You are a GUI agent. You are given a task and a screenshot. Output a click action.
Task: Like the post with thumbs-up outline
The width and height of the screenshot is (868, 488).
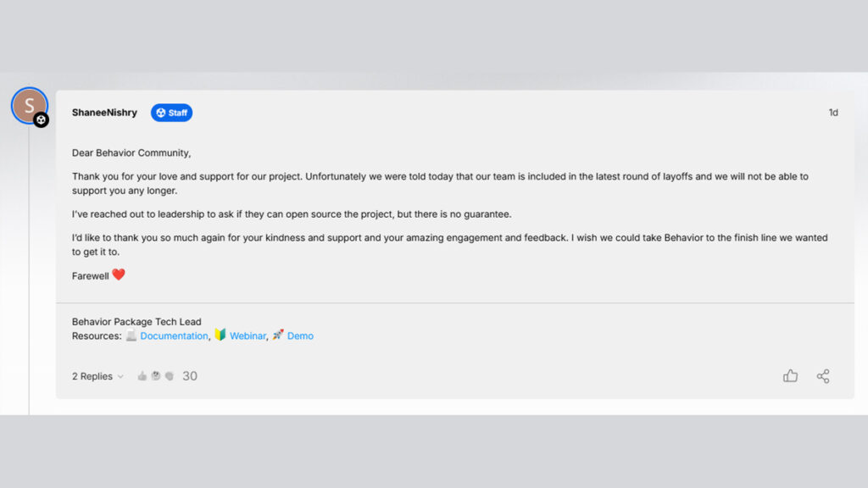pyautogui.click(x=790, y=376)
